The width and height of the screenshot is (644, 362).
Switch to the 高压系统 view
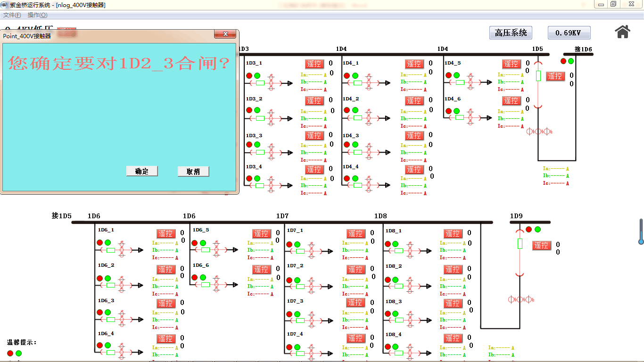pos(511,33)
